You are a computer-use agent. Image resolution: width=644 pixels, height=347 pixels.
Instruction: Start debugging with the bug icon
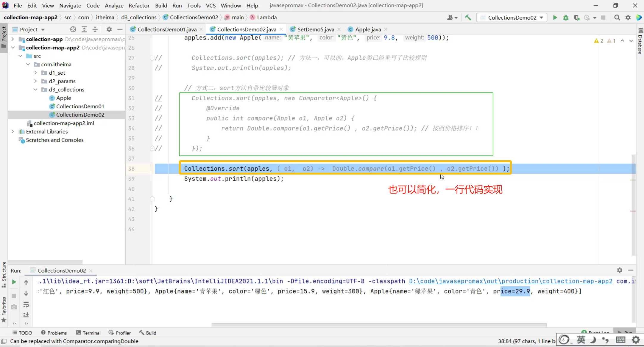click(566, 18)
